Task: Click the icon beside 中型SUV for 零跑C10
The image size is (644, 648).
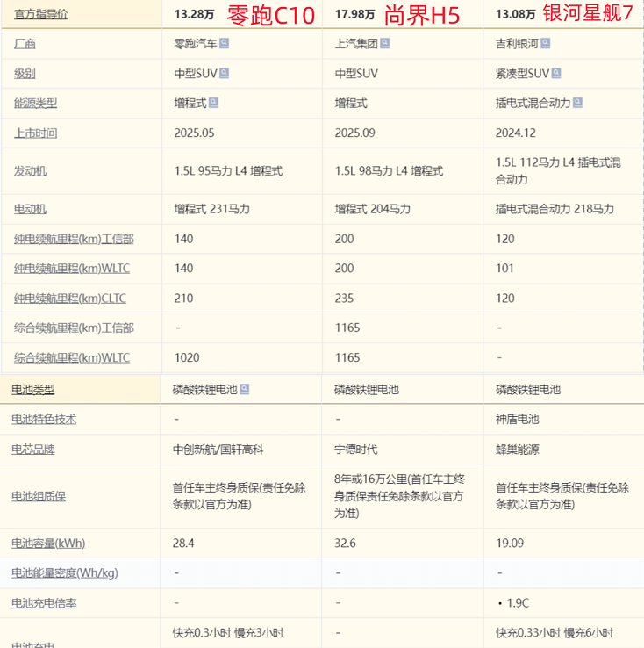Action: coord(225,73)
